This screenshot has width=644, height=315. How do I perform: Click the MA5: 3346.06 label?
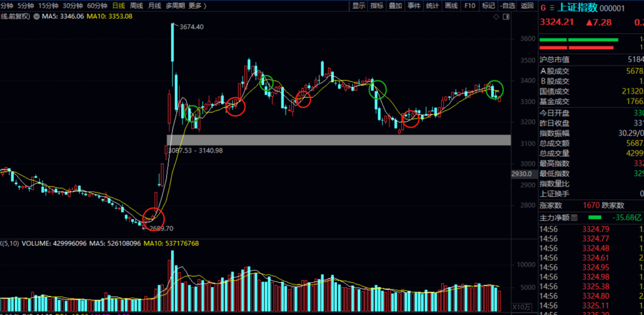(x=63, y=17)
